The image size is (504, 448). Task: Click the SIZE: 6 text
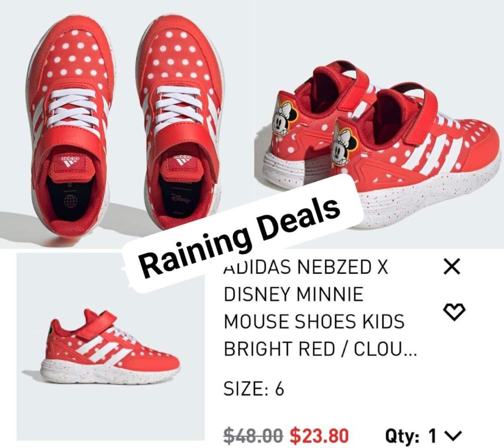[253, 389]
